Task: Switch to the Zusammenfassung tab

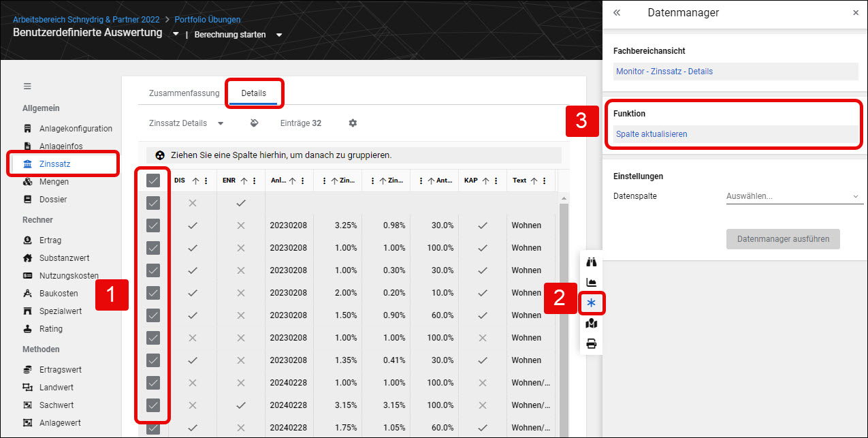Action: (x=184, y=93)
